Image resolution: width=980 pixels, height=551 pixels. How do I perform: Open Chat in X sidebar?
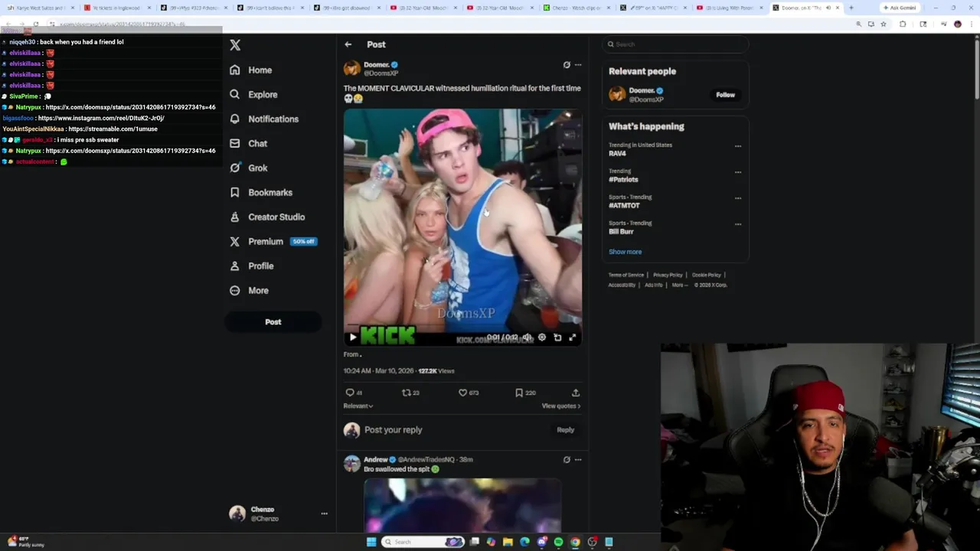[248, 143]
